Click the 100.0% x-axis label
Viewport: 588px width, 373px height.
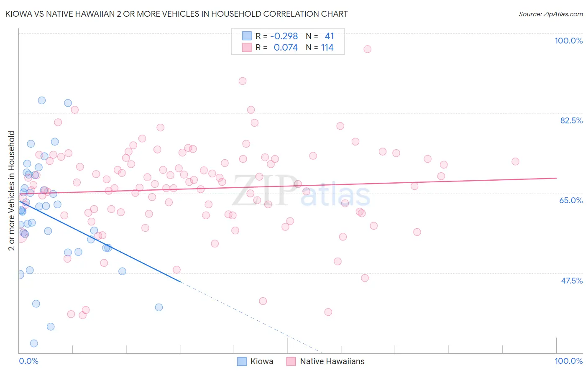pyautogui.click(x=569, y=361)
